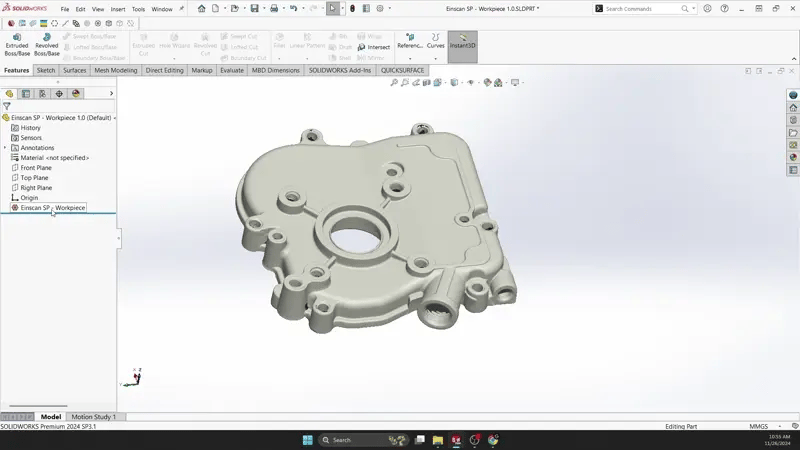Open the Insert menu

click(118, 9)
